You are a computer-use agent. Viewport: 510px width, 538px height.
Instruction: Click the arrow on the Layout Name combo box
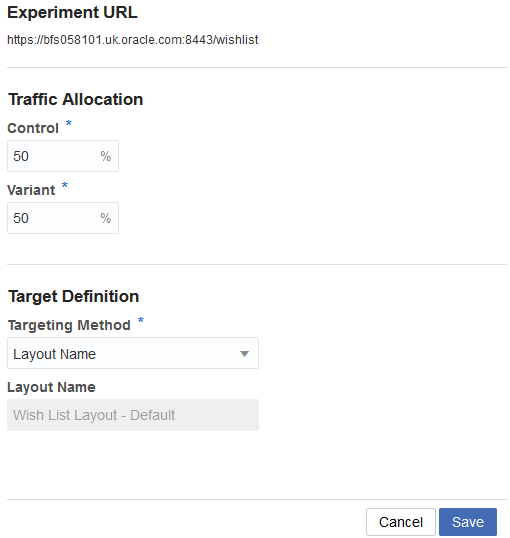pyautogui.click(x=244, y=354)
